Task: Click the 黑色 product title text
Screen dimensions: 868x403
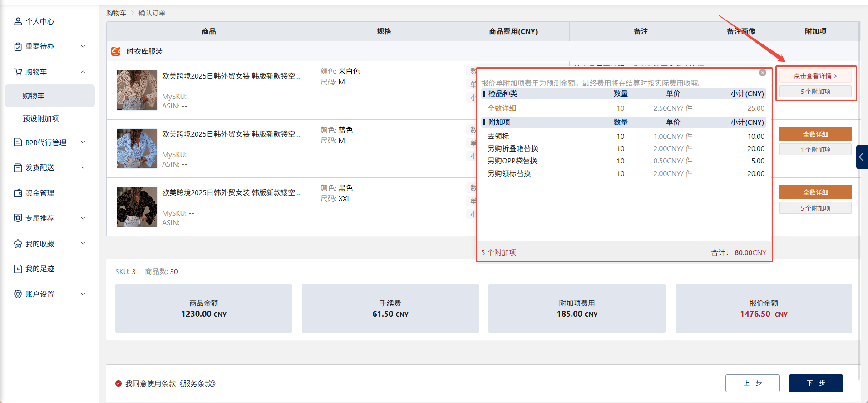Action: pos(231,192)
